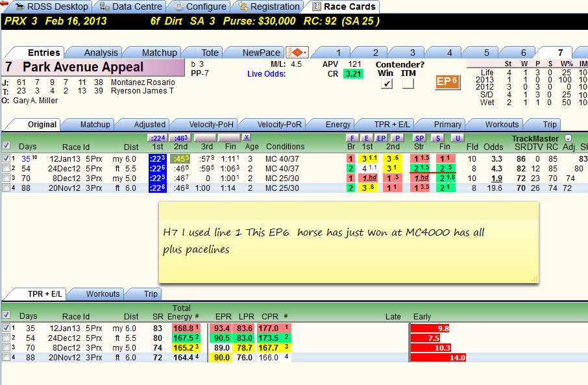
Task: Toggle select-all checkbox in TPR + E/L header
Action: 6,315
